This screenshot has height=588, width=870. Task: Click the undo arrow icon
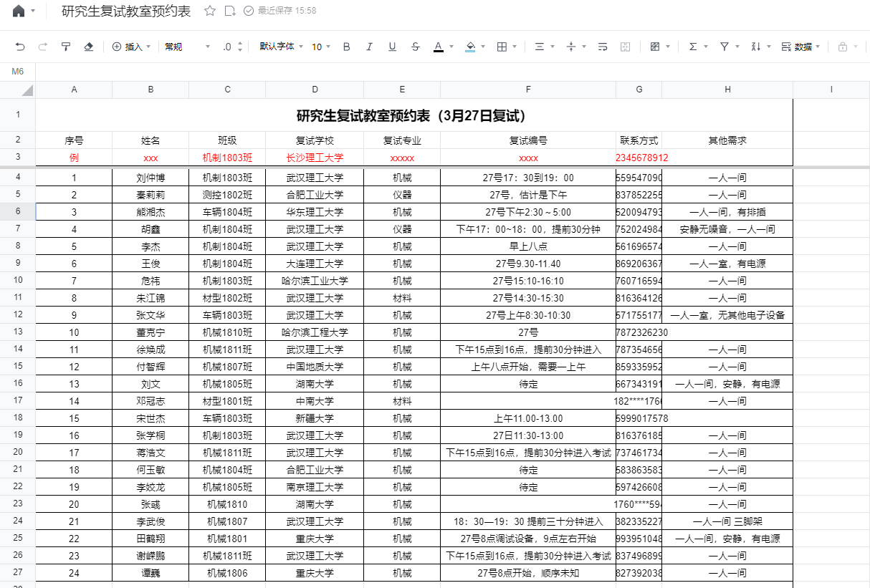coord(20,47)
